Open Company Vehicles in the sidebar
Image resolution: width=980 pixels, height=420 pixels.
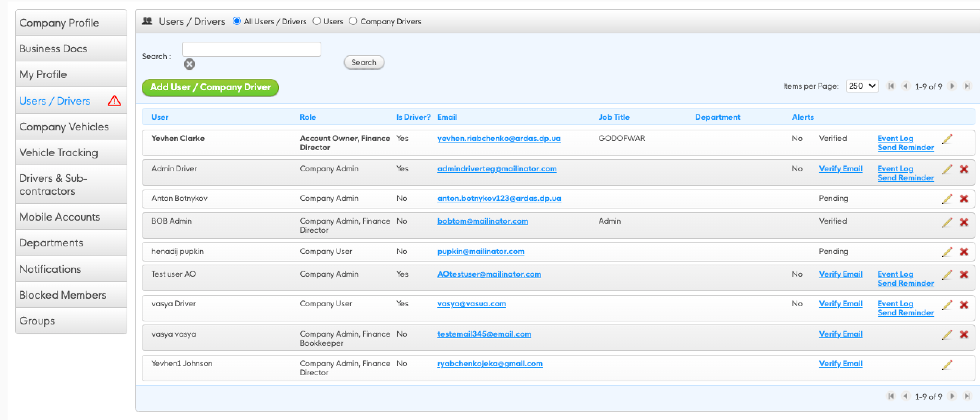pos(64,127)
